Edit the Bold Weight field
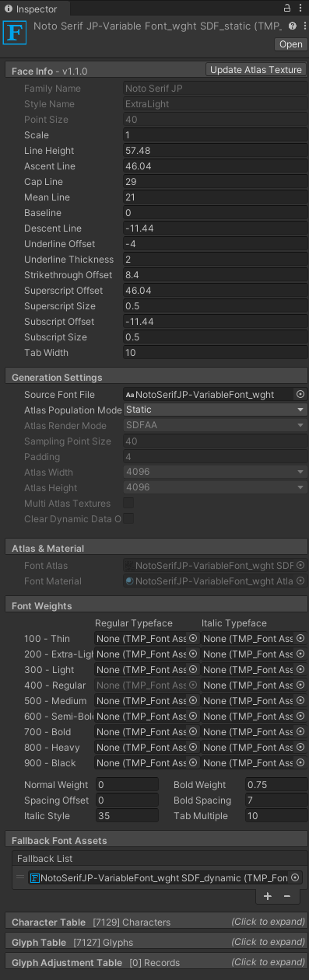 pos(276,785)
